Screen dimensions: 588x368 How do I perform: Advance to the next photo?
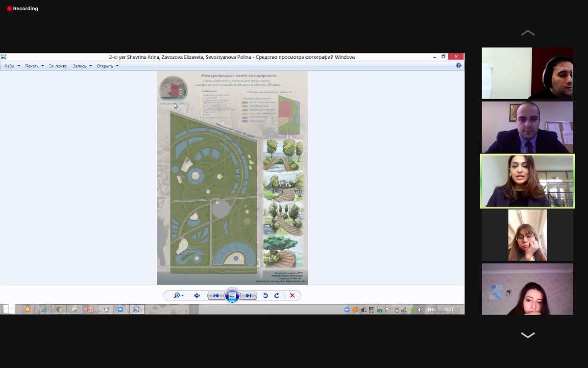click(x=249, y=295)
